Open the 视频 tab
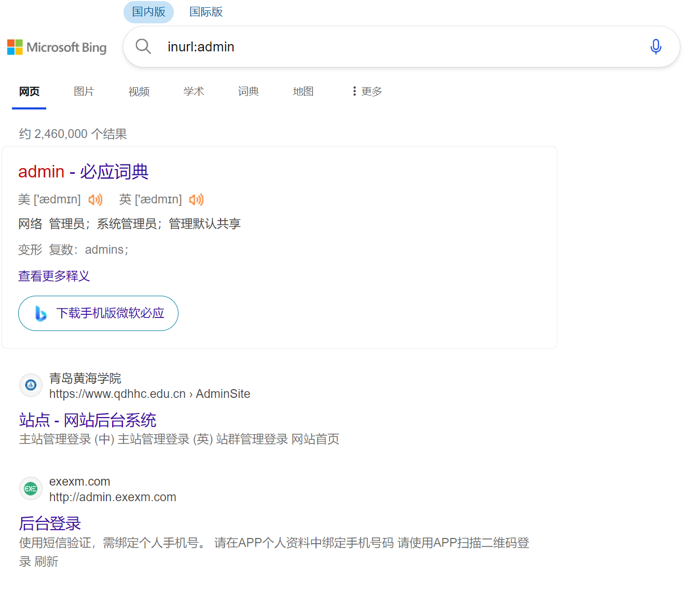Image resolution: width=700 pixels, height=594 pixels. [x=139, y=92]
